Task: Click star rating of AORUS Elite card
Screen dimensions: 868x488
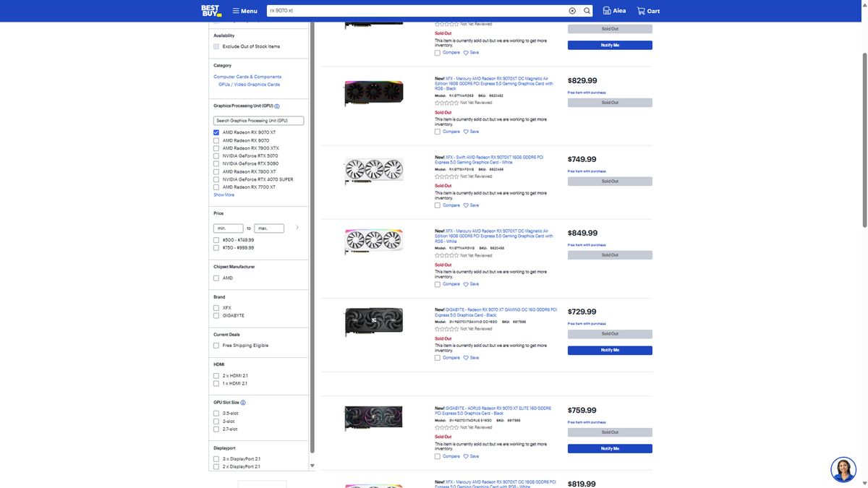Action: (x=446, y=427)
